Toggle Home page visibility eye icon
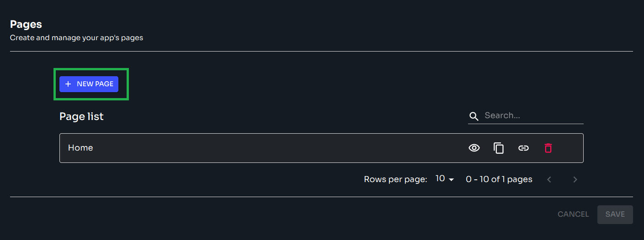 pos(474,148)
